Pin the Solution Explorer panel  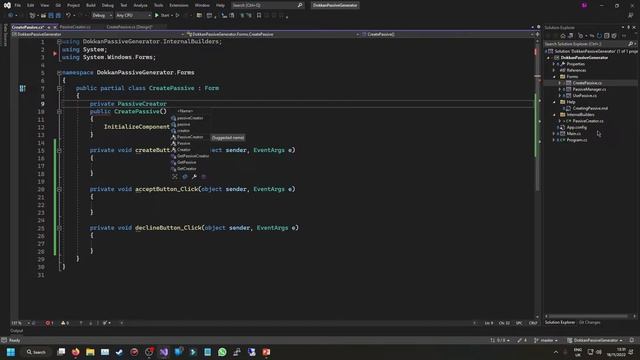(x=629, y=27)
